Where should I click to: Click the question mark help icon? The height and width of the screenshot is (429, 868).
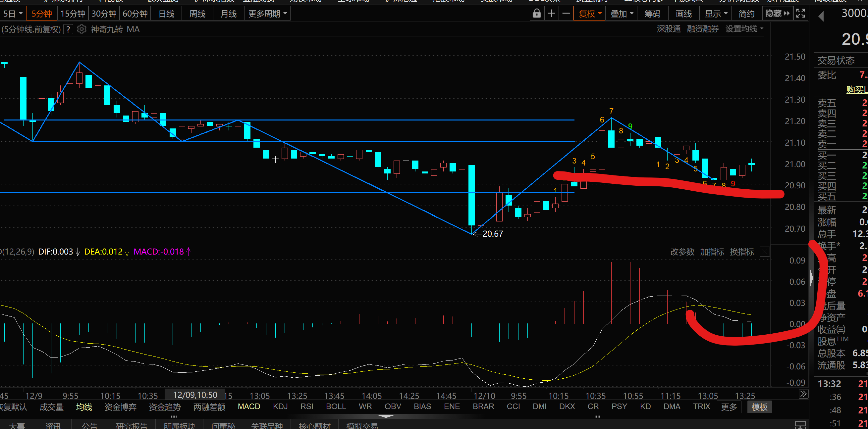[x=68, y=29]
